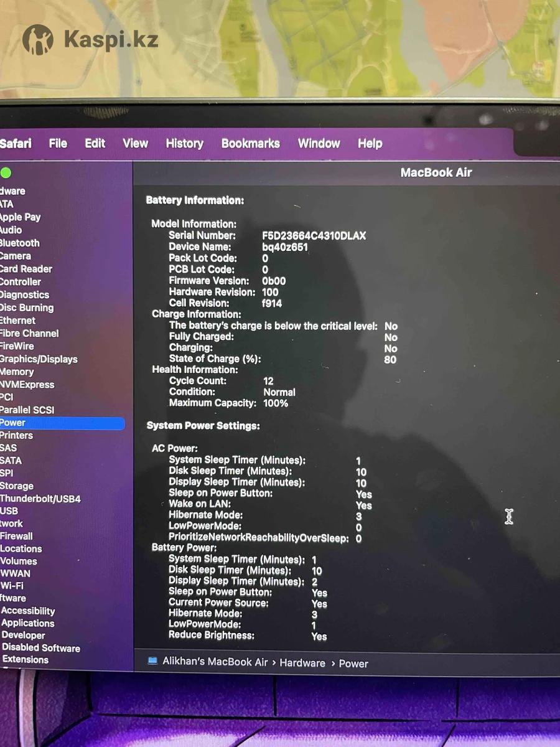Open the History menu
The image size is (560, 747).
184,143
